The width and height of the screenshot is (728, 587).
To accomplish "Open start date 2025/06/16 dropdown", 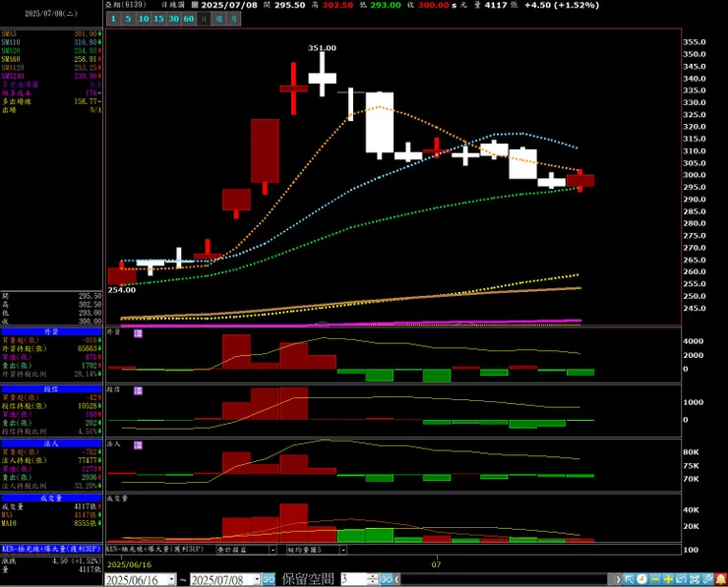I will pos(172,579).
